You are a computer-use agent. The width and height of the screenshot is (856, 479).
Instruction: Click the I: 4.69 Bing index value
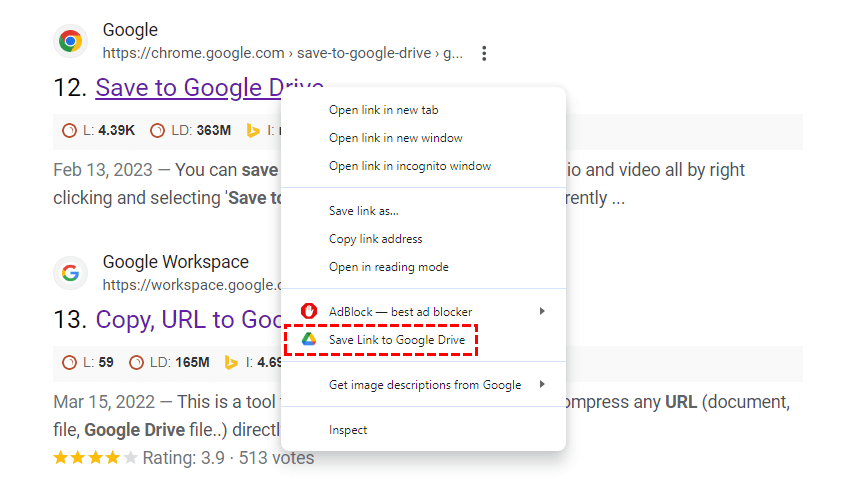point(264,362)
